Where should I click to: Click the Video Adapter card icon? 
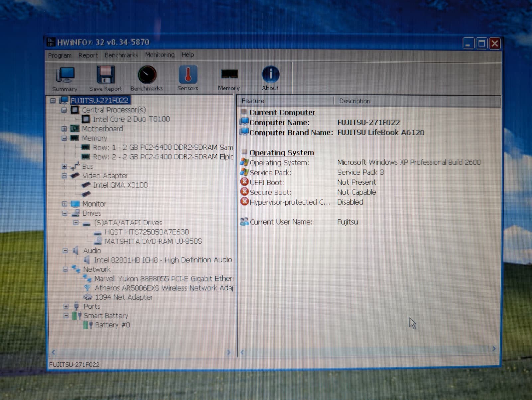(75, 175)
